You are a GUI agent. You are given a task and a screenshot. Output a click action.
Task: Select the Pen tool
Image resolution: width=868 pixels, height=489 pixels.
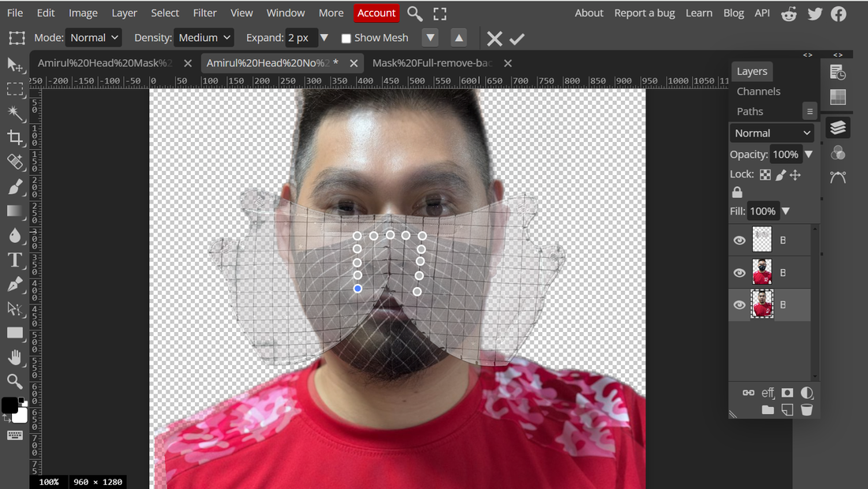[15, 284]
